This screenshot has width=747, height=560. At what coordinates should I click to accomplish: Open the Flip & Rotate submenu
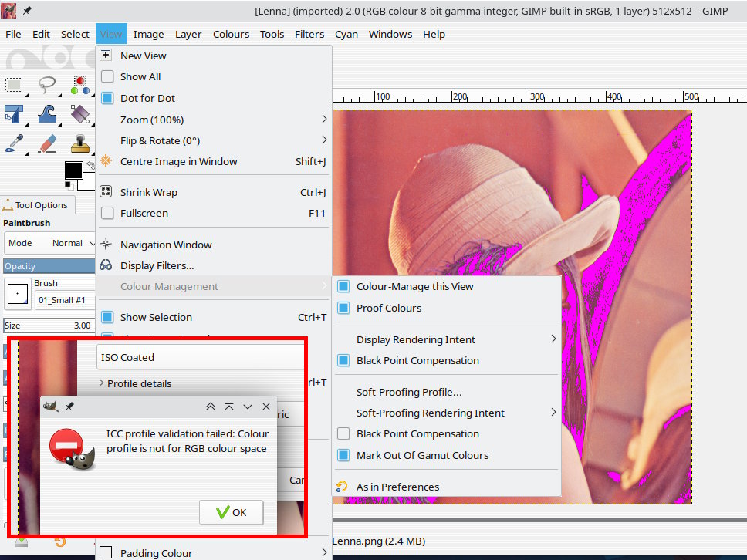coord(214,140)
